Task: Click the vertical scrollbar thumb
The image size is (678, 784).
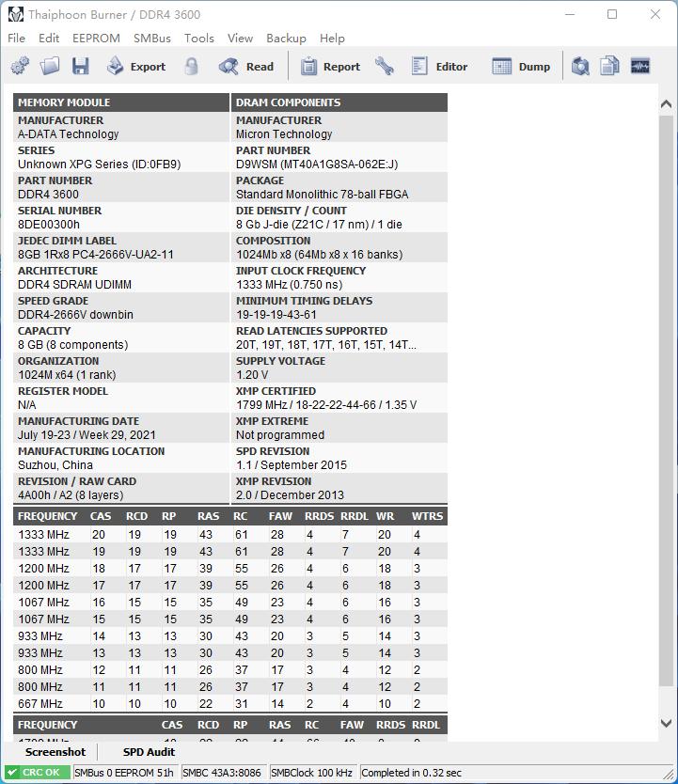Action: tap(666, 401)
